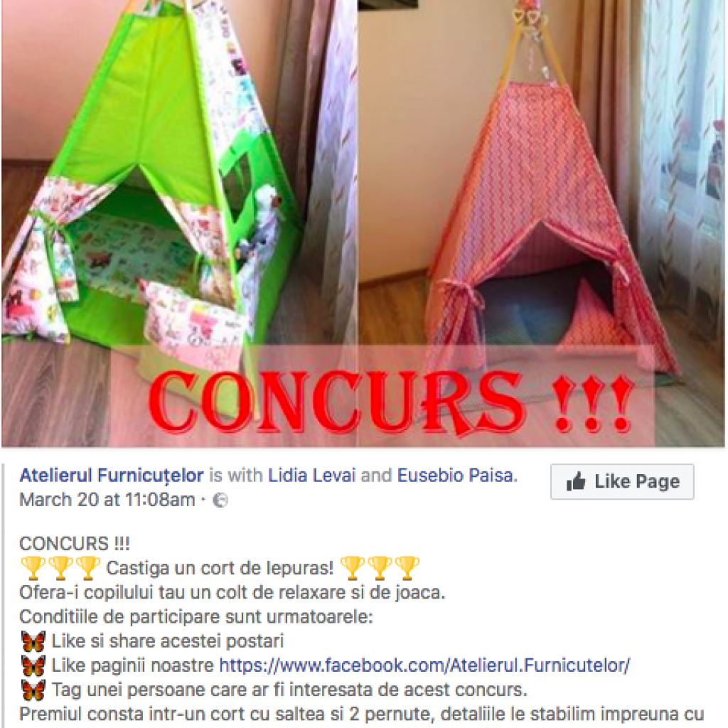Open the green tent photo
The image size is (728, 728).
point(178,223)
